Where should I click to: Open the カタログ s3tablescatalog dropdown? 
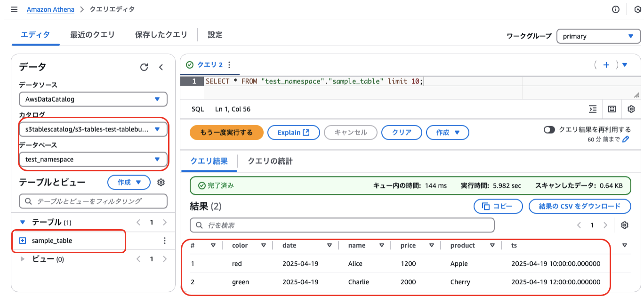(x=93, y=129)
